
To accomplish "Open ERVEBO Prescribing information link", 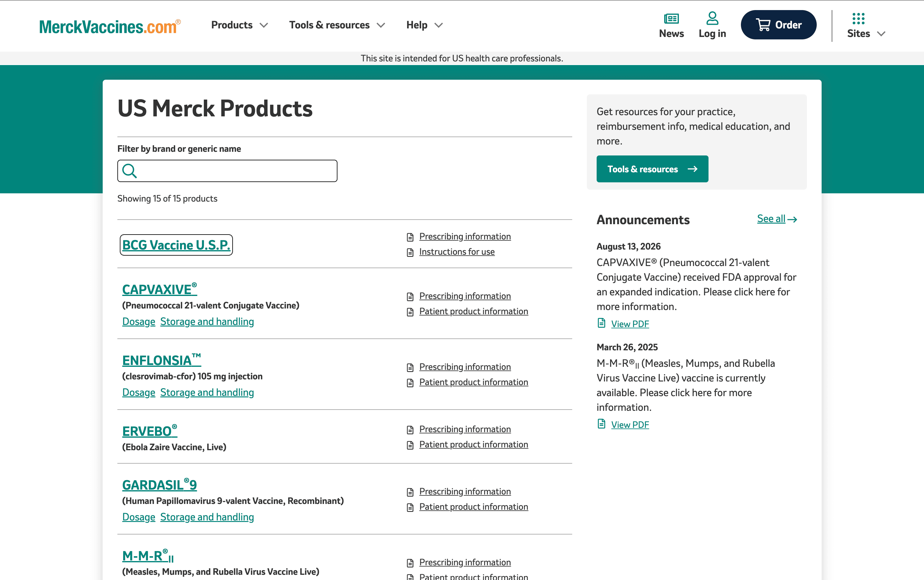I will (x=465, y=429).
